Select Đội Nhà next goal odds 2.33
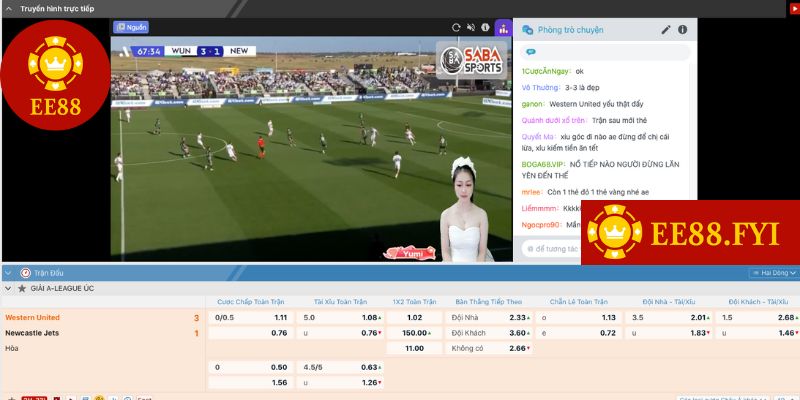 pos(489,317)
